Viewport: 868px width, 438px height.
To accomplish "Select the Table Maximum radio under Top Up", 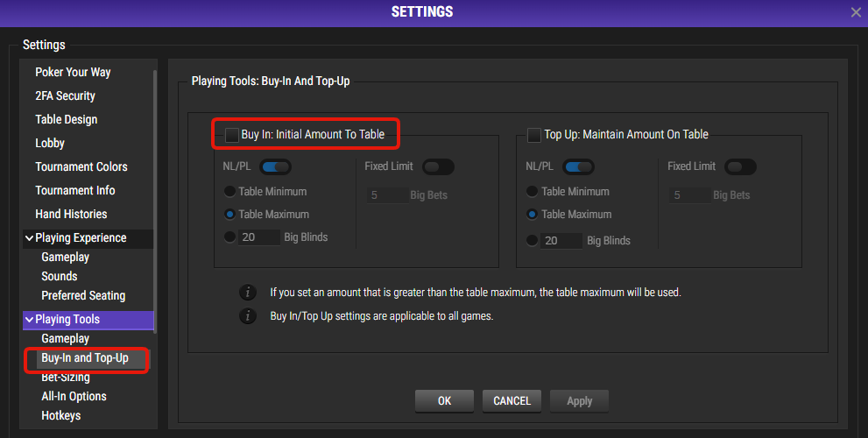I will [532, 215].
